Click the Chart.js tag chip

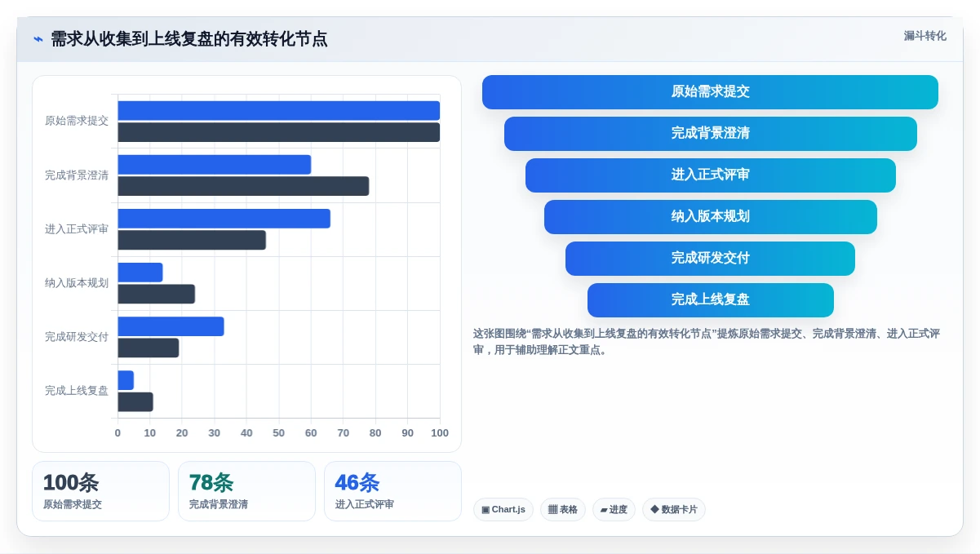503,510
